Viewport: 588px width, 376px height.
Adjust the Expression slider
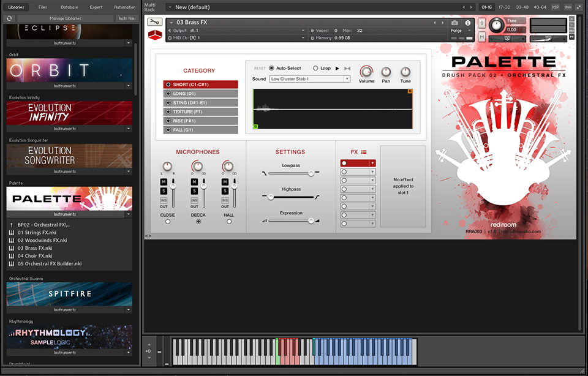point(311,221)
